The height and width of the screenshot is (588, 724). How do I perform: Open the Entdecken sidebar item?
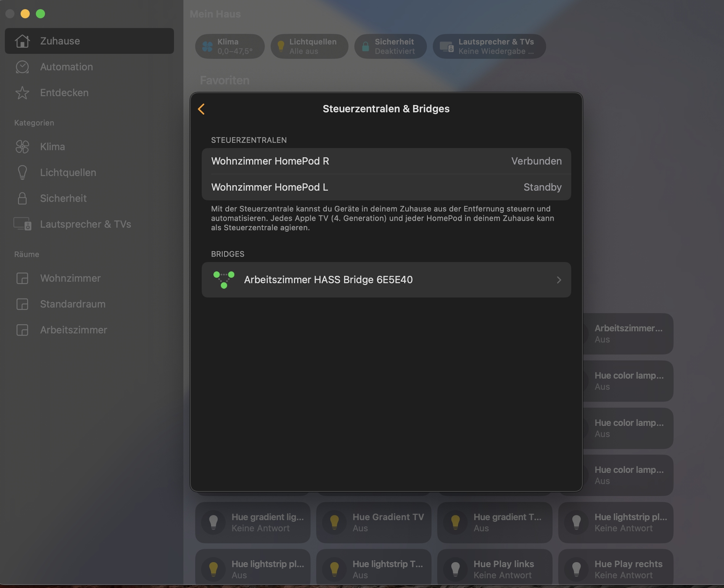point(89,93)
